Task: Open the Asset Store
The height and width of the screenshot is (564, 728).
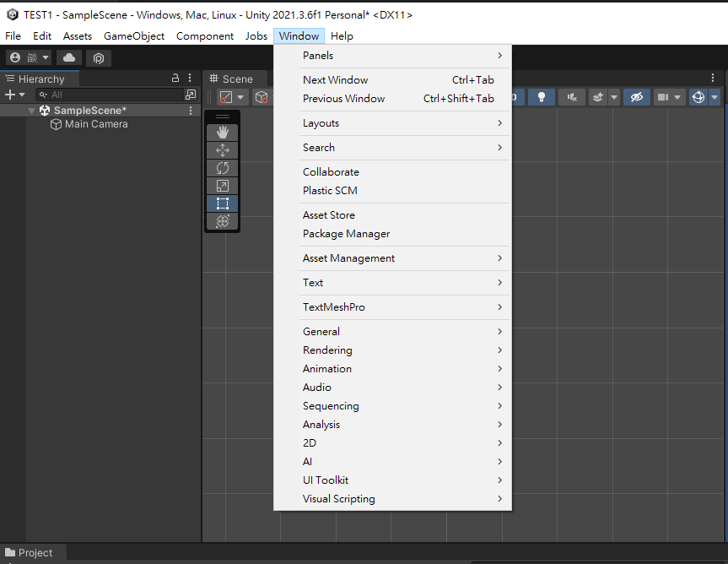Action: (393, 215)
